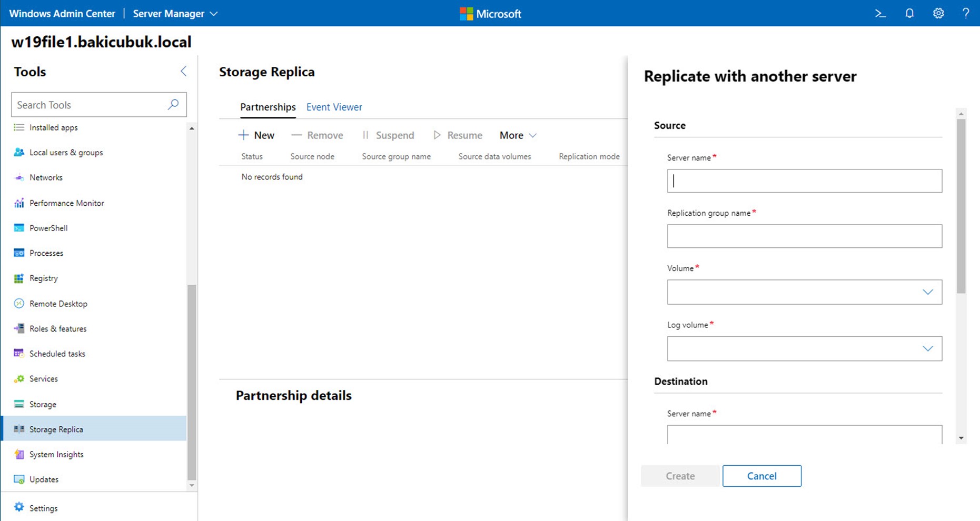Click the Tools list scrollbar thumb
The width and height of the screenshot is (980, 521).
point(192,382)
